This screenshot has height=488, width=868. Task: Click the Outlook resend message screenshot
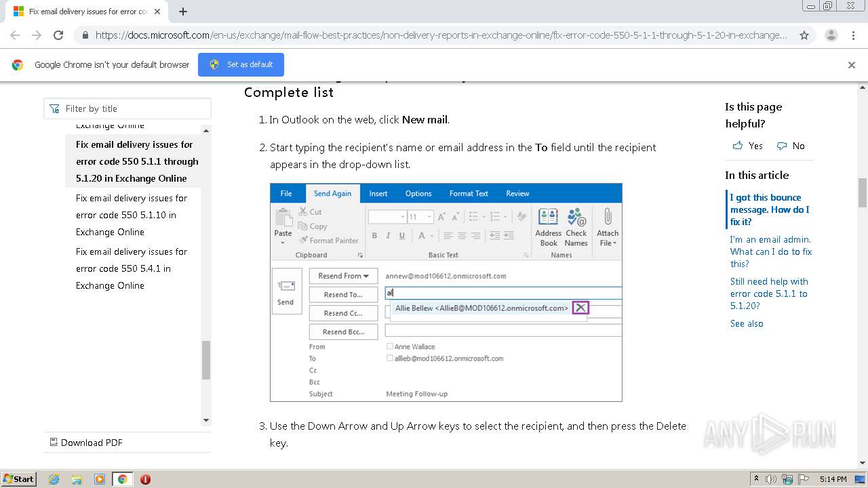pos(446,292)
